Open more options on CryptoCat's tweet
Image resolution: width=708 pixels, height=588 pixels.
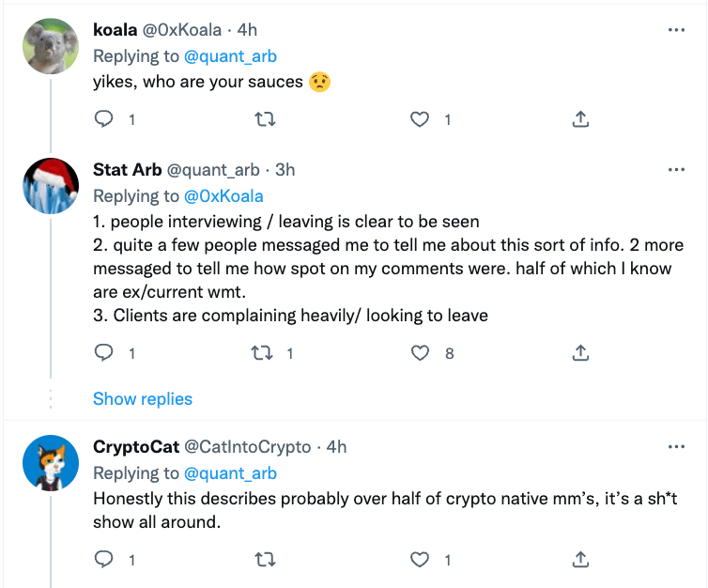coord(675,447)
